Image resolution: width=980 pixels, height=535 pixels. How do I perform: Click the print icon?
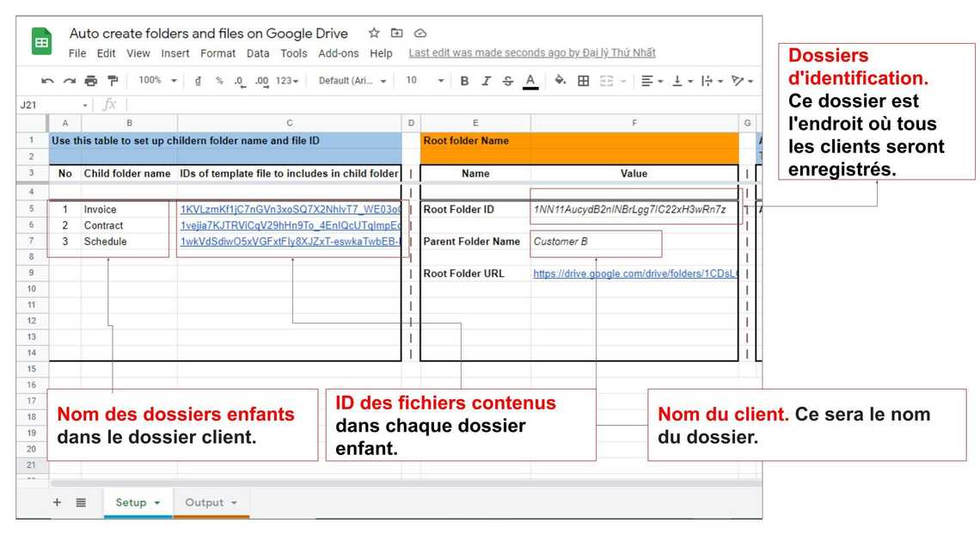(x=91, y=81)
